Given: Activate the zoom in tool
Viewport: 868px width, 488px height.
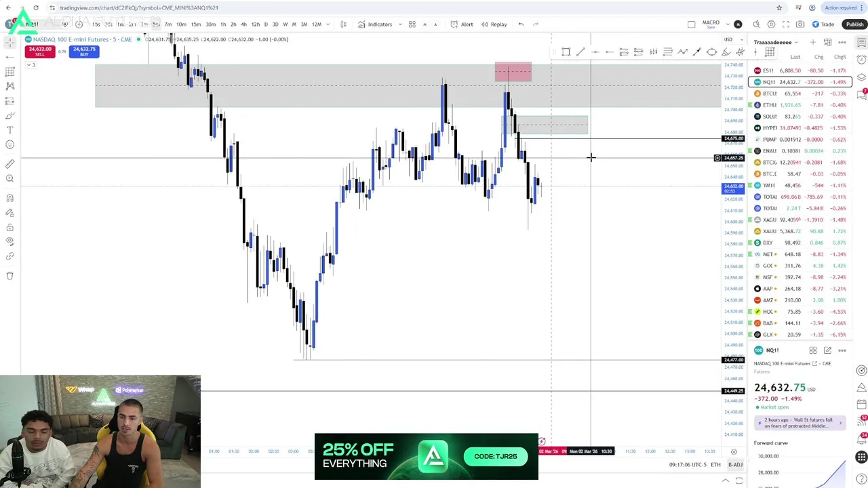Looking at the screenshot, I should [x=10, y=179].
